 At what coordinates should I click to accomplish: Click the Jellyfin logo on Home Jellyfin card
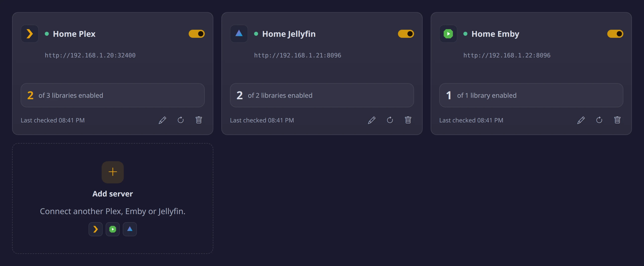click(239, 34)
